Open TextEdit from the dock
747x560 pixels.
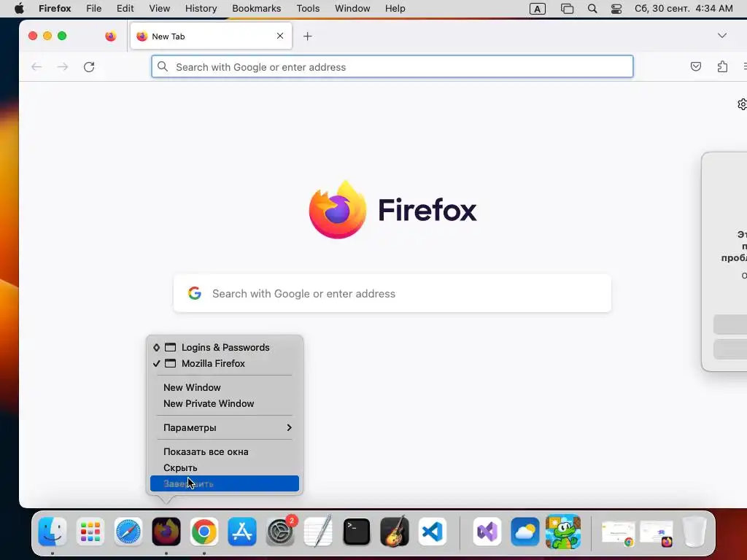click(318, 532)
